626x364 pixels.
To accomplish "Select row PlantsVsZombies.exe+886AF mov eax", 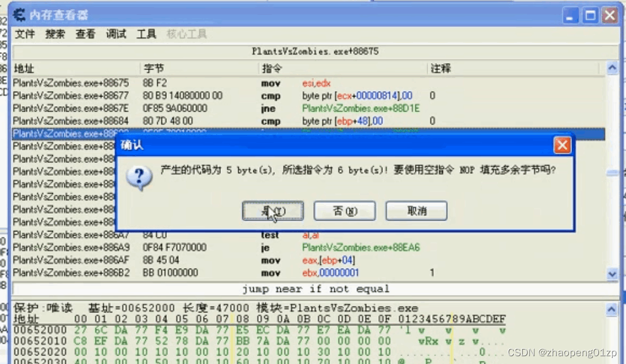I will 308,260.
